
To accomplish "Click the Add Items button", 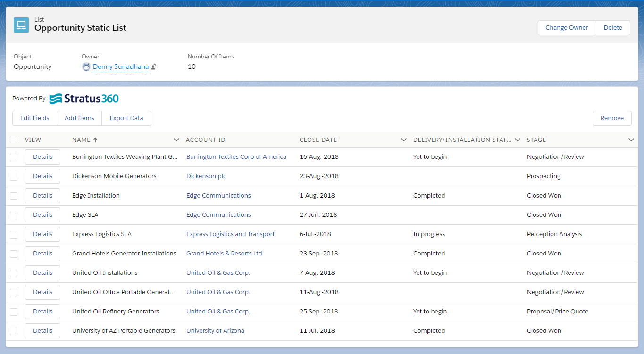I will pyautogui.click(x=79, y=118).
